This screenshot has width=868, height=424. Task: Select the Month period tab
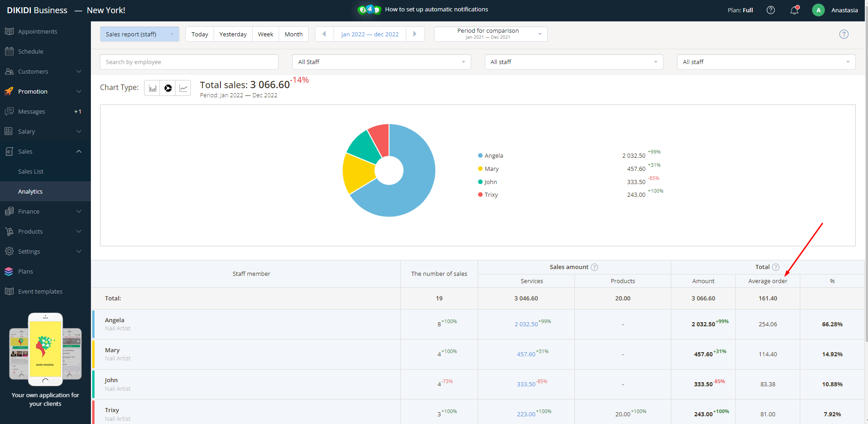[294, 34]
